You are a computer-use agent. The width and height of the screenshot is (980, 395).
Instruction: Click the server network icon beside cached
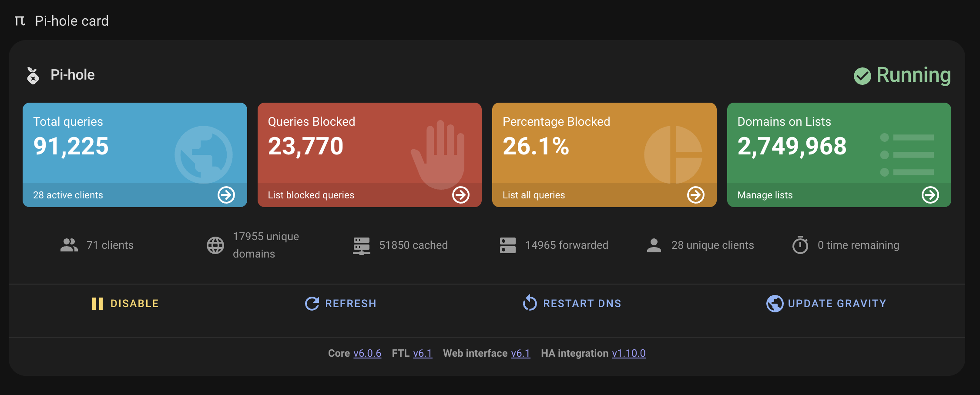(x=362, y=246)
